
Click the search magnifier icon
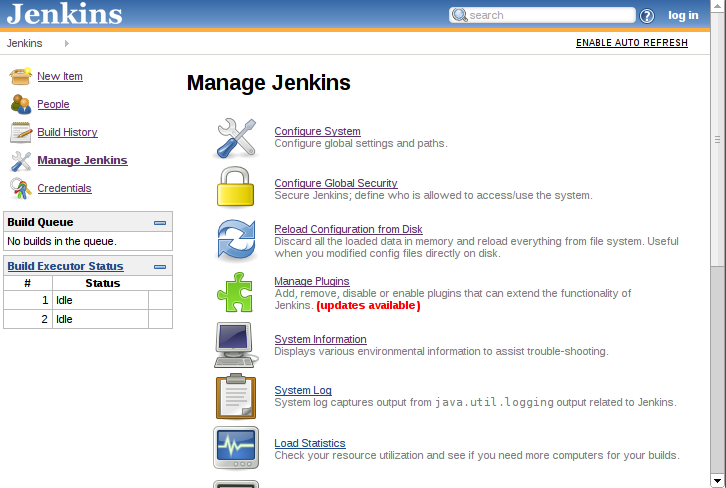(x=459, y=15)
